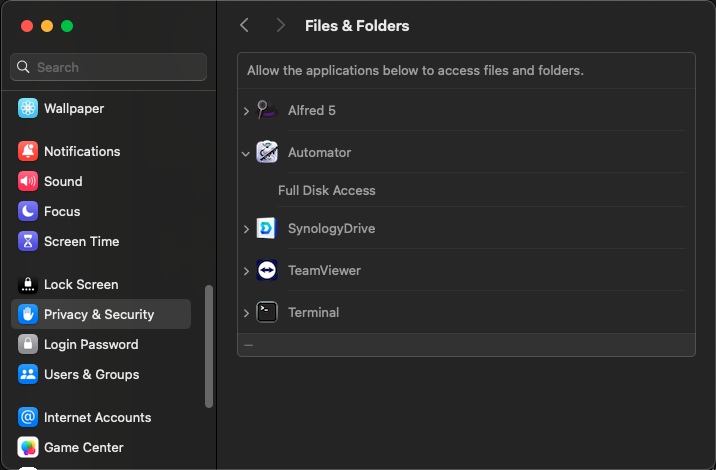
Task: Click the Search field
Action: [x=108, y=67]
